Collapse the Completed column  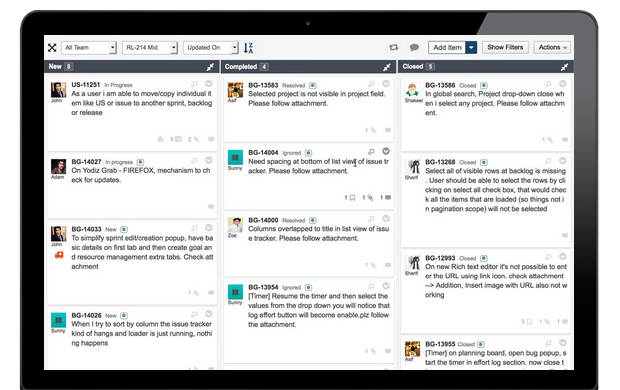[387, 67]
